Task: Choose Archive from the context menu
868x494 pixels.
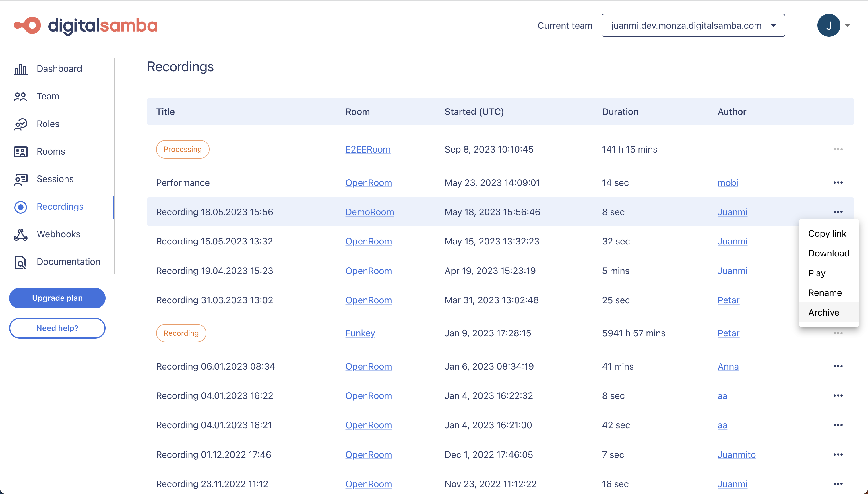Action: coord(824,312)
